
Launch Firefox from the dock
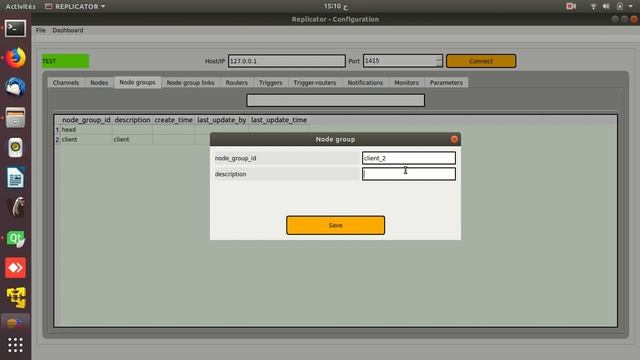[16, 58]
